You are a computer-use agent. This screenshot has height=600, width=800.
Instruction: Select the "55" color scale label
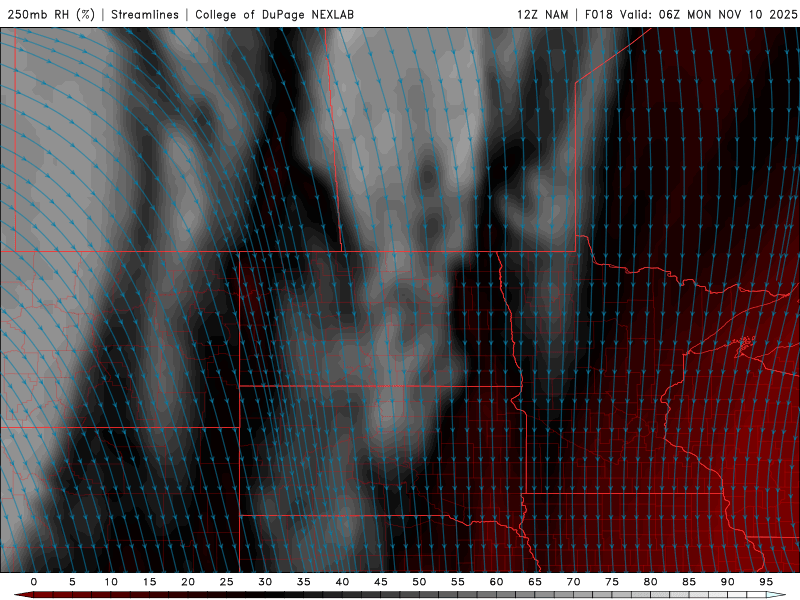458,582
